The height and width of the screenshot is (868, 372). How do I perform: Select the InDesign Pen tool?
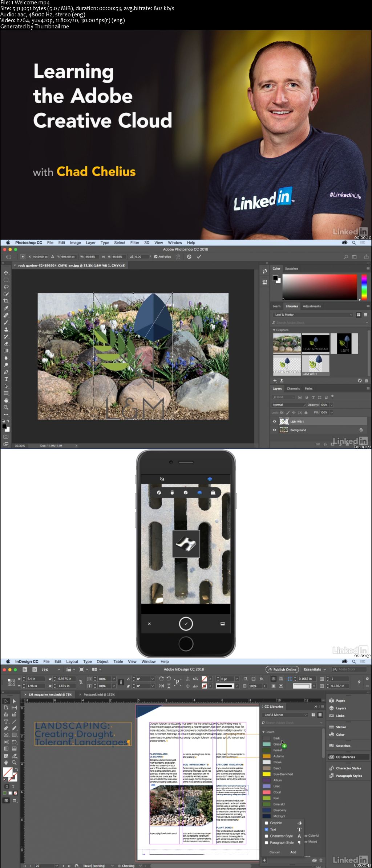[6, 728]
